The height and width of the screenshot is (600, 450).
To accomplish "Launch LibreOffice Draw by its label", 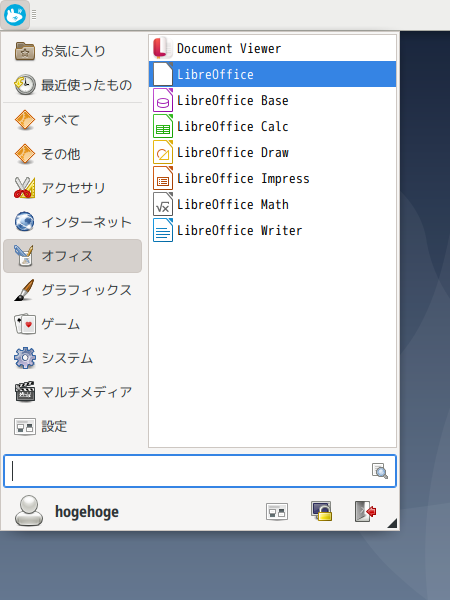I will pos(233,153).
